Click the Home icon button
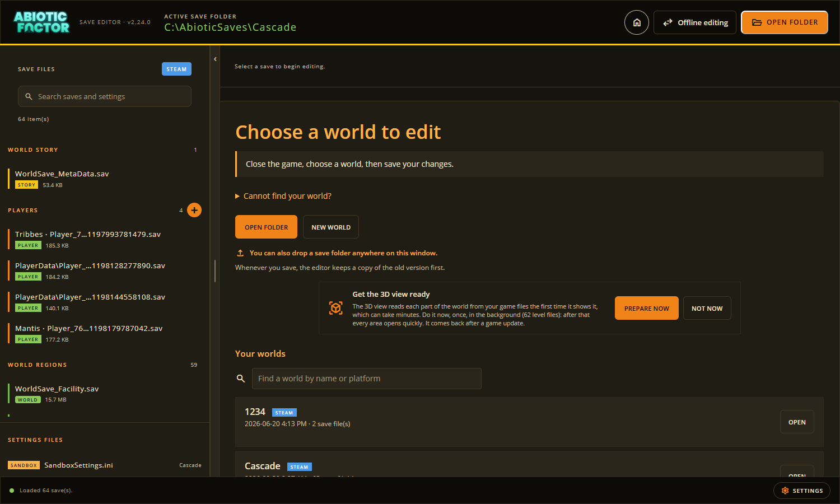 (637, 23)
